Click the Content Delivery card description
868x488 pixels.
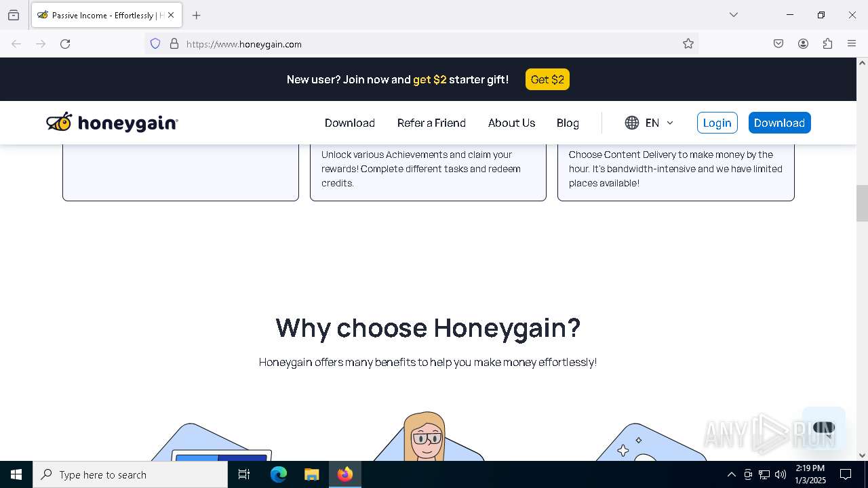tap(675, 169)
